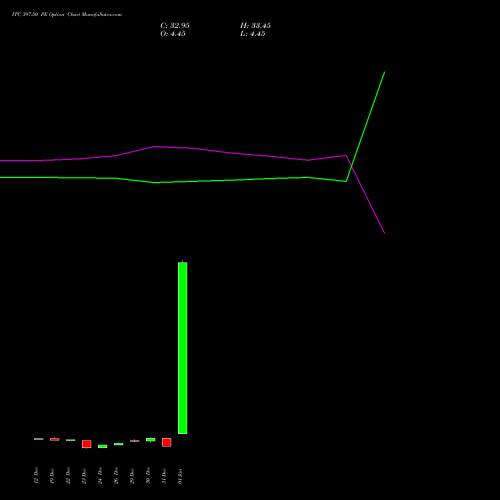This screenshot has height=500, width=500.
Task: Click the low value L: 4.45
Action: 253,34
